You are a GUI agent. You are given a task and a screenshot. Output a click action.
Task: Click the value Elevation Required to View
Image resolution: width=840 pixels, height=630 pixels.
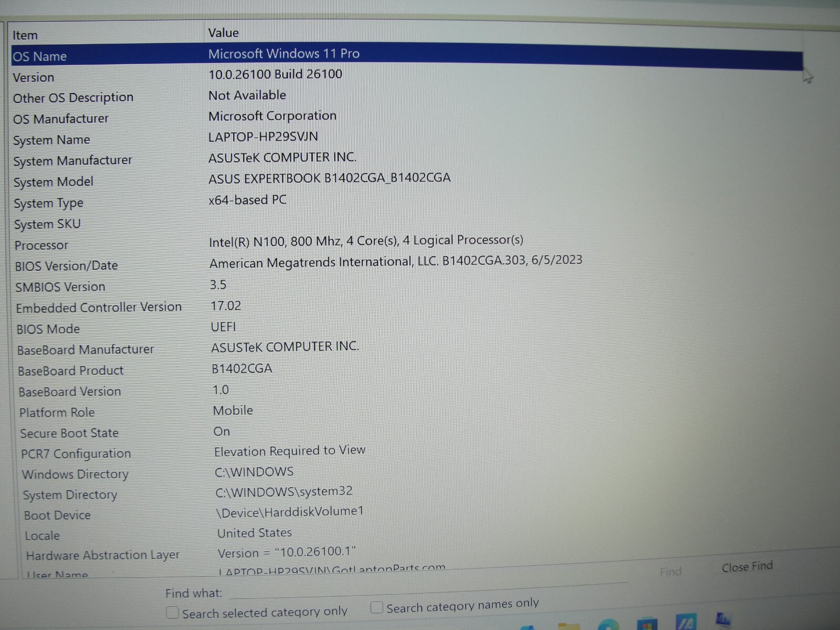pyautogui.click(x=290, y=451)
